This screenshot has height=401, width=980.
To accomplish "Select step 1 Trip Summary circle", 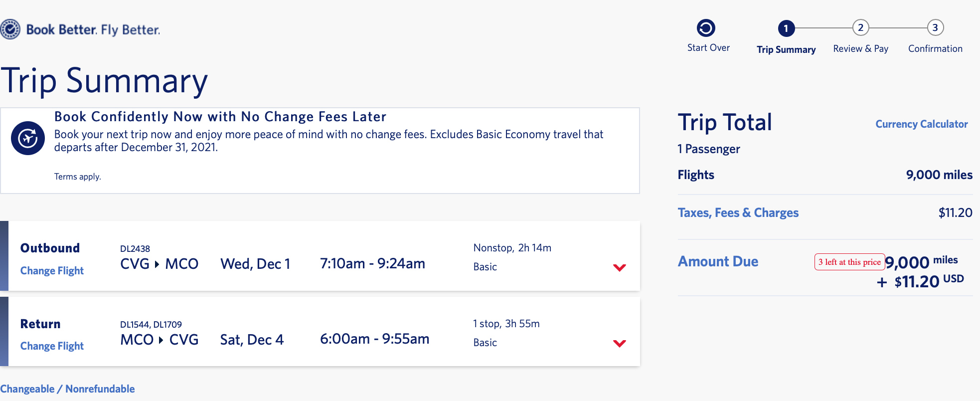I will coord(786,28).
